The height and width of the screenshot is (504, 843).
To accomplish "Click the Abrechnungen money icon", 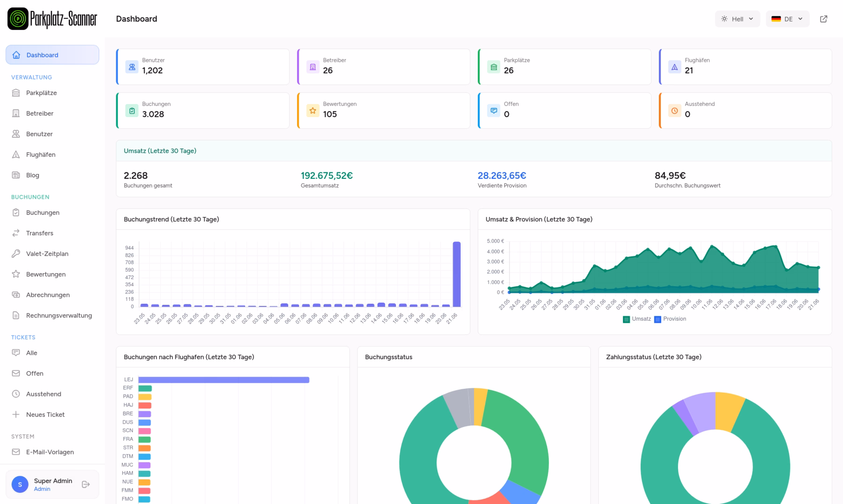I will point(16,295).
